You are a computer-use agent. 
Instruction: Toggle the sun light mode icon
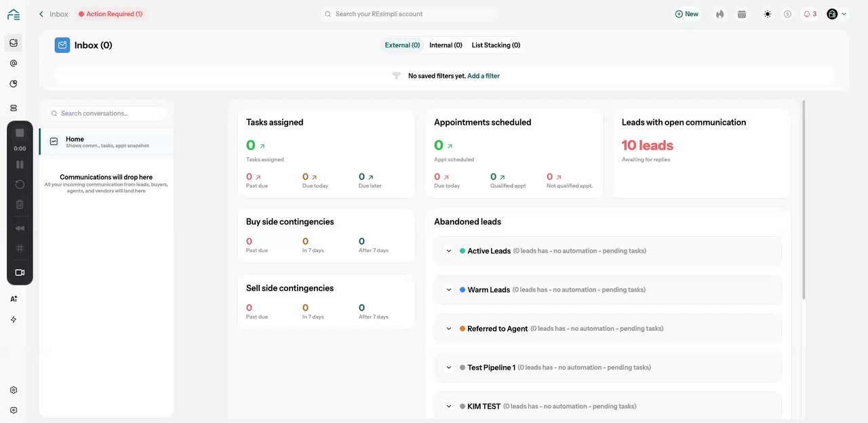tap(767, 14)
